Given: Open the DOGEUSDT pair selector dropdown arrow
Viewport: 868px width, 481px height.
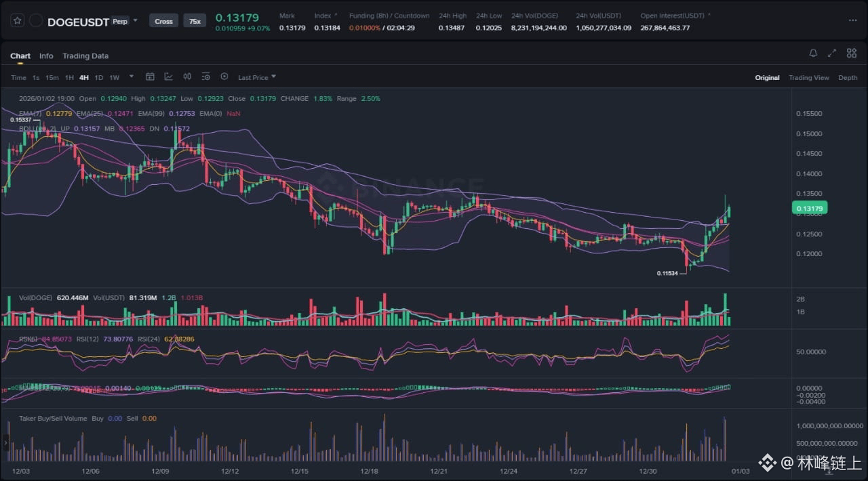Looking at the screenshot, I should 135,20.
